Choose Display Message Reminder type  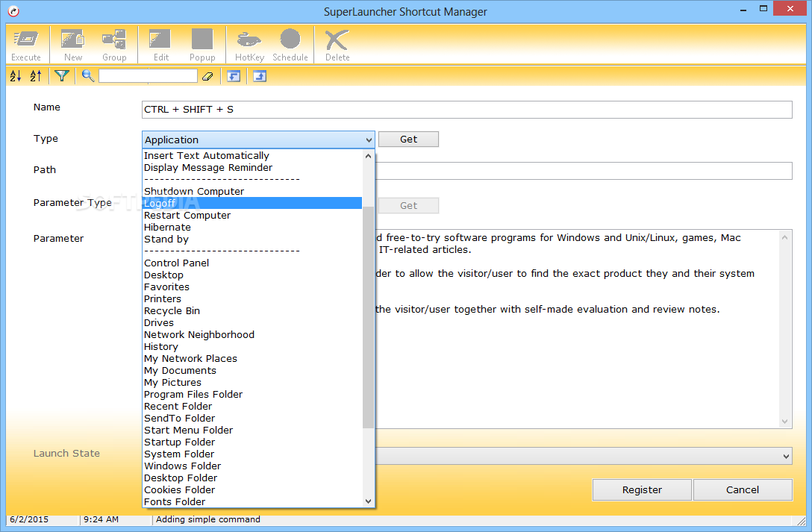click(253, 168)
